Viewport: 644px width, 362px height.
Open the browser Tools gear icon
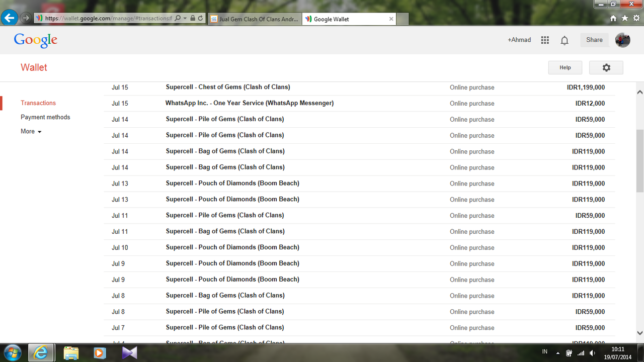click(636, 18)
